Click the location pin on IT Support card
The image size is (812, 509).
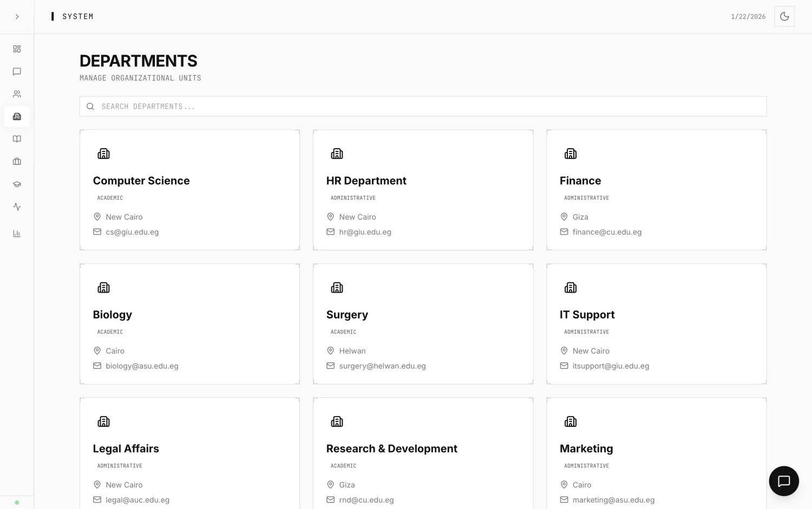[x=564, y=351]
